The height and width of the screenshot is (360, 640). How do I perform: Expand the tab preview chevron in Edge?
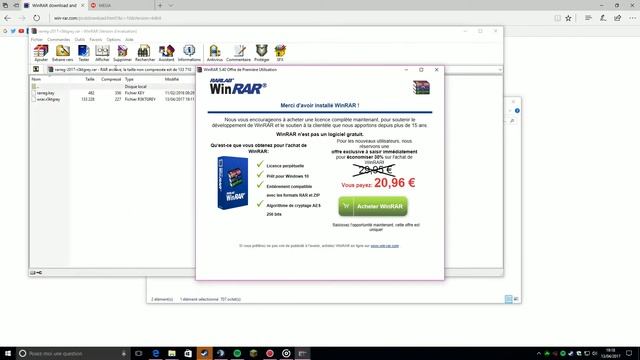point(171,5)
